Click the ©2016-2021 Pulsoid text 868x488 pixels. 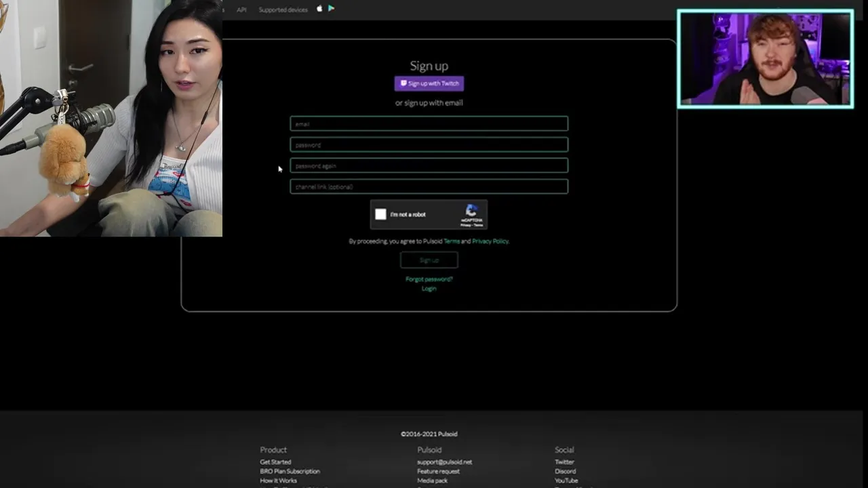click(429, 434)
